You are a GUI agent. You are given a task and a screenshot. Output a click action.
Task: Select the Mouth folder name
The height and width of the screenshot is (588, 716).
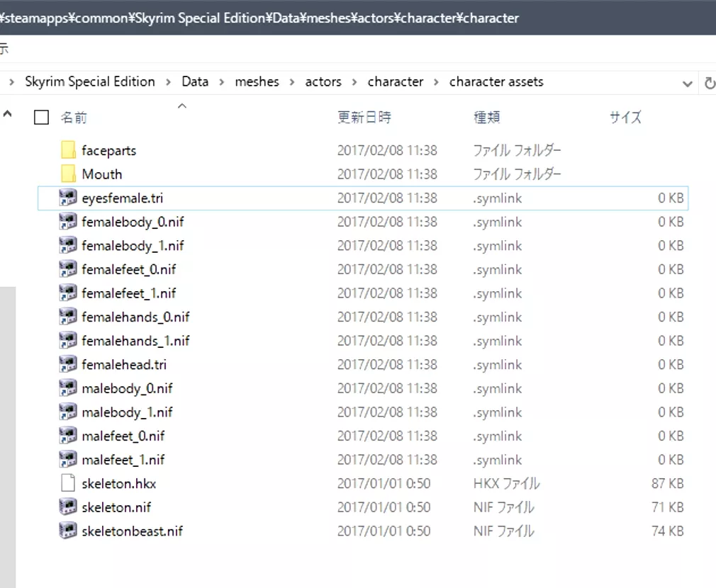(102, 174)
